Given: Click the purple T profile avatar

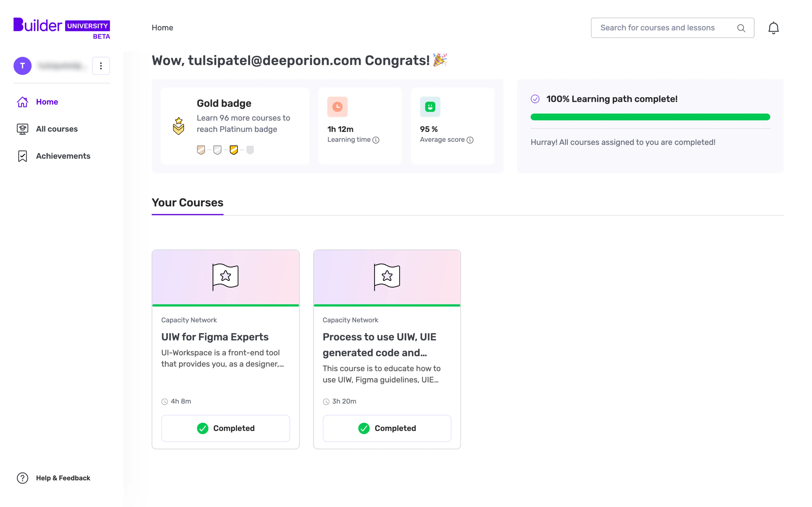Looking at the screenshot, I should [x=22, y=66].
